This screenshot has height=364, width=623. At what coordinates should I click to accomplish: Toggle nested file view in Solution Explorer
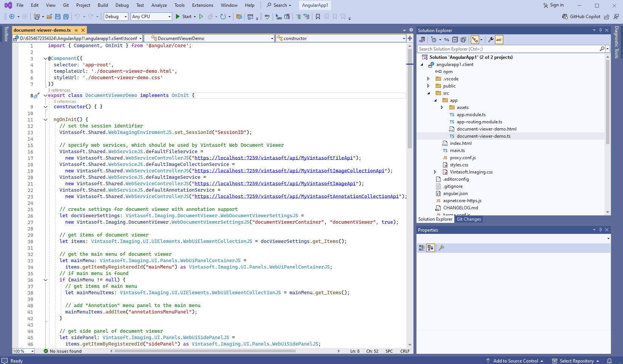[x=475, y=40]
